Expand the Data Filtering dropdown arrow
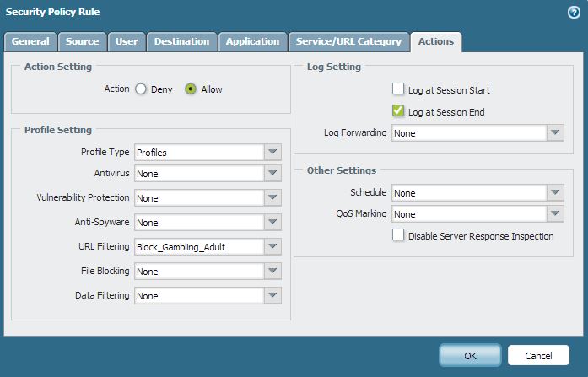Viewport: 588px width, 377px height. tap(272, 295)
